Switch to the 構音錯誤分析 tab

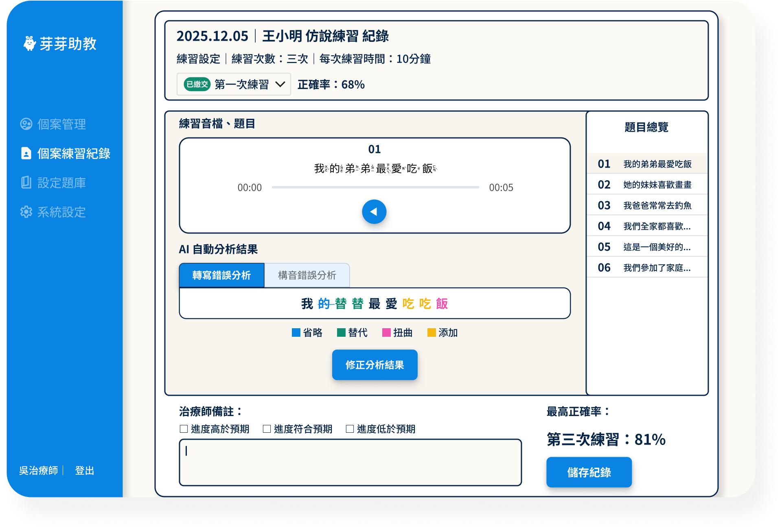(307, 275)
